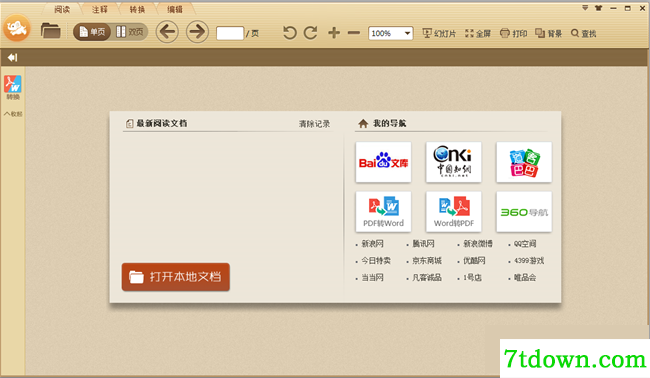Viewport: 650px width, 378px height.
Task: Click 我的导航 home icon
Action: click(x=363, y=124)
